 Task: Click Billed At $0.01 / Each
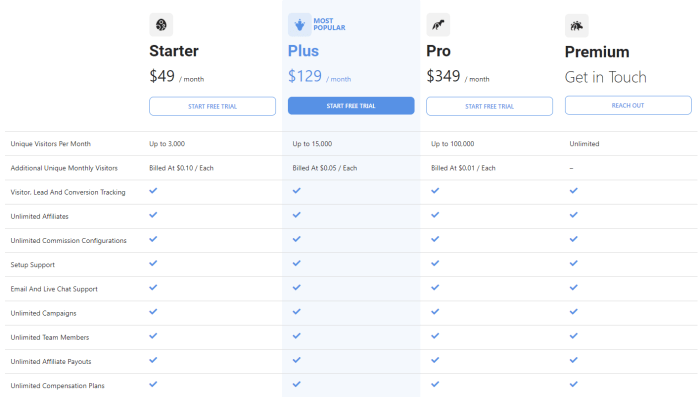tap(463, 168)
